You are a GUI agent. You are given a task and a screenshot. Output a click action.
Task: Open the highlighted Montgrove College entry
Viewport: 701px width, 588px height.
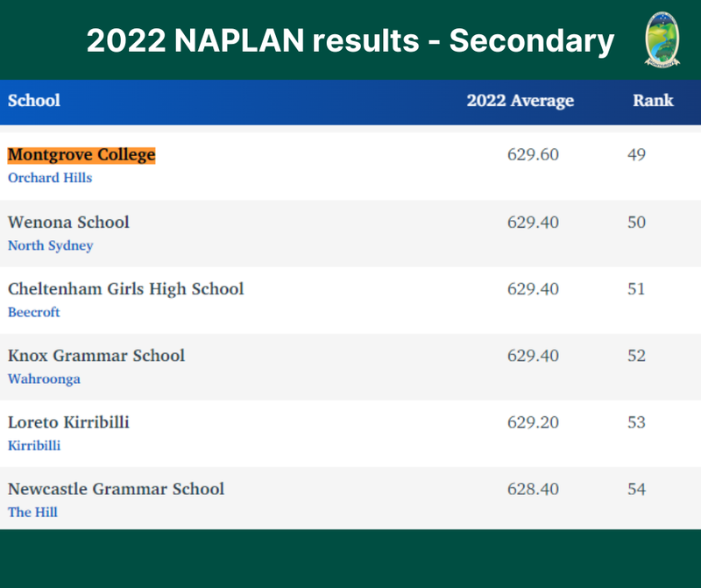tap(81, 155)
